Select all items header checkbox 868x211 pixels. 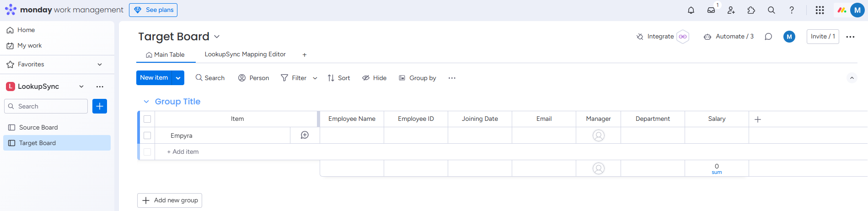[147, 119]
